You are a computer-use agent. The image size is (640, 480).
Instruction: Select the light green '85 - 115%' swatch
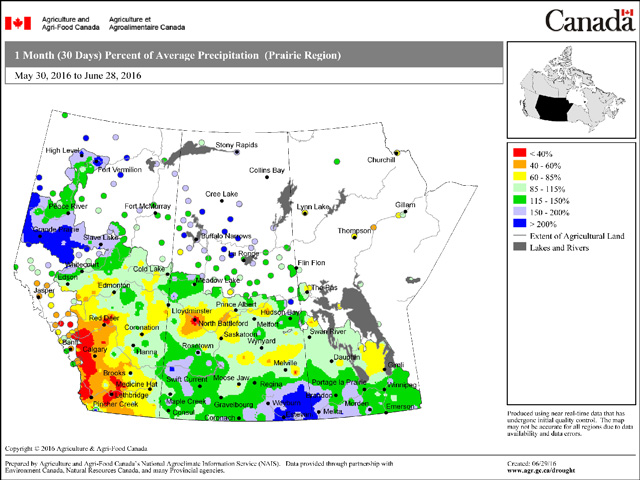(520, 189)
